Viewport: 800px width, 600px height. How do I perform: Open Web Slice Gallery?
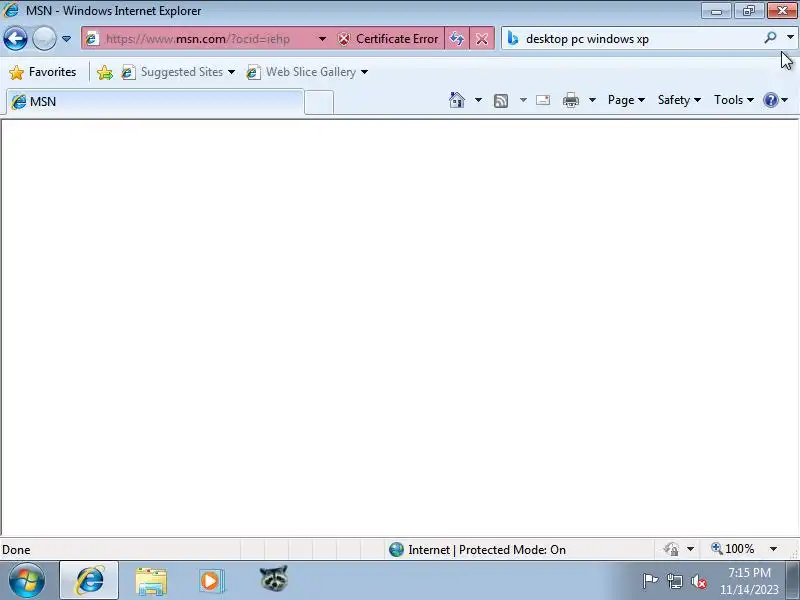click(x=302, y=72)
